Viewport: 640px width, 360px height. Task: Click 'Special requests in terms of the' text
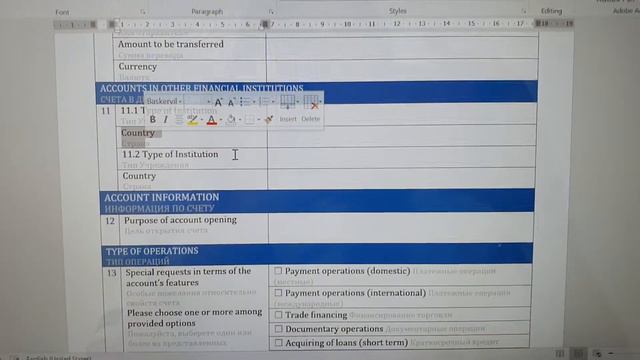[188, 271]
